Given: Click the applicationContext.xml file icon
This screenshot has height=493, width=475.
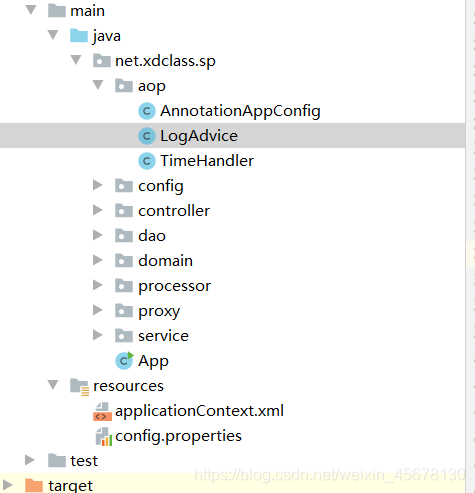Looking at the screenshot, I should 102,412.
